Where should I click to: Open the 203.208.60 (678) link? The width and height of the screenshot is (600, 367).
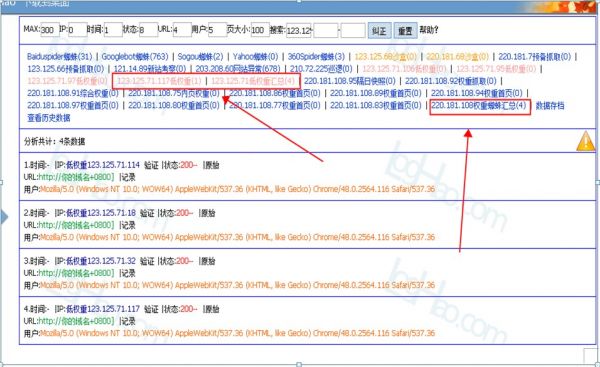pos(238,69)
